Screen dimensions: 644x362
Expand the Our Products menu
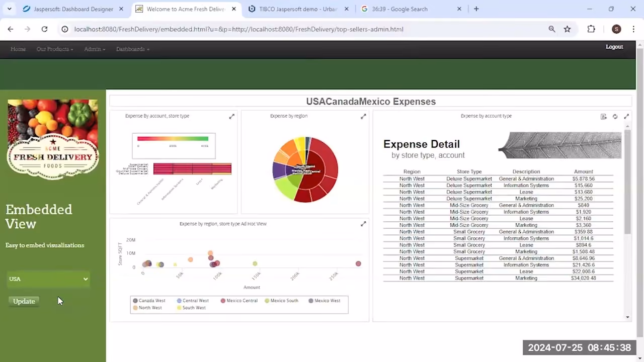pos(55,49)
